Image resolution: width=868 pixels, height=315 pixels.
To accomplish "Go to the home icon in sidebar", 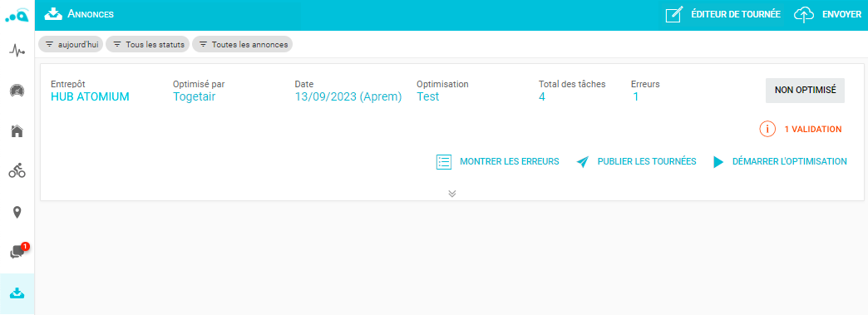I will click(17, 131).
